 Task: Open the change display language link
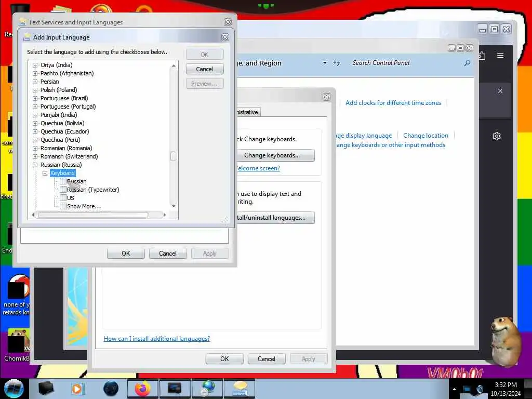[364, 136]
